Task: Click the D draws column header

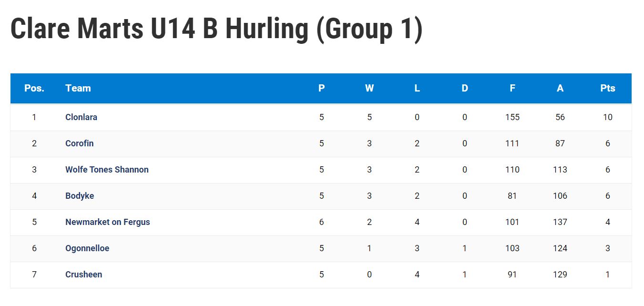Action: pos(465,88)
